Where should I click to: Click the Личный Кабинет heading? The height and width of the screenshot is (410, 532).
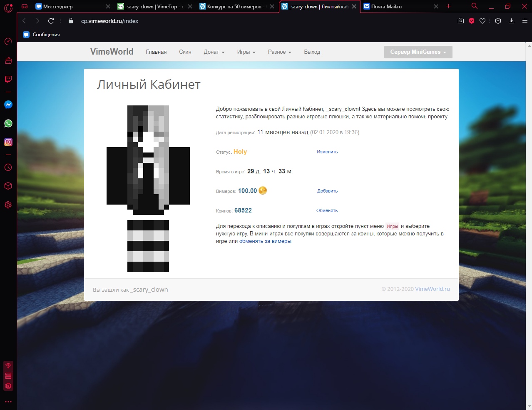pyautogui.click(x=149, y=85)
